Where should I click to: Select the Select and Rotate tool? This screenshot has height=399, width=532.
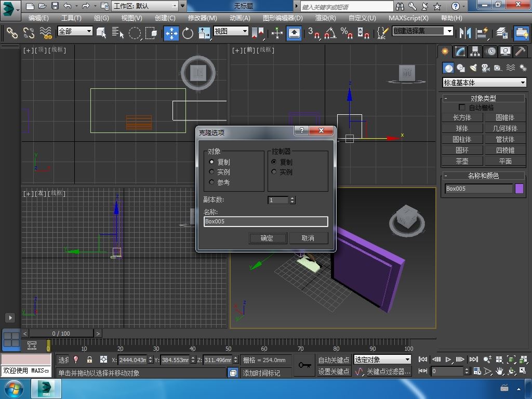188,33
